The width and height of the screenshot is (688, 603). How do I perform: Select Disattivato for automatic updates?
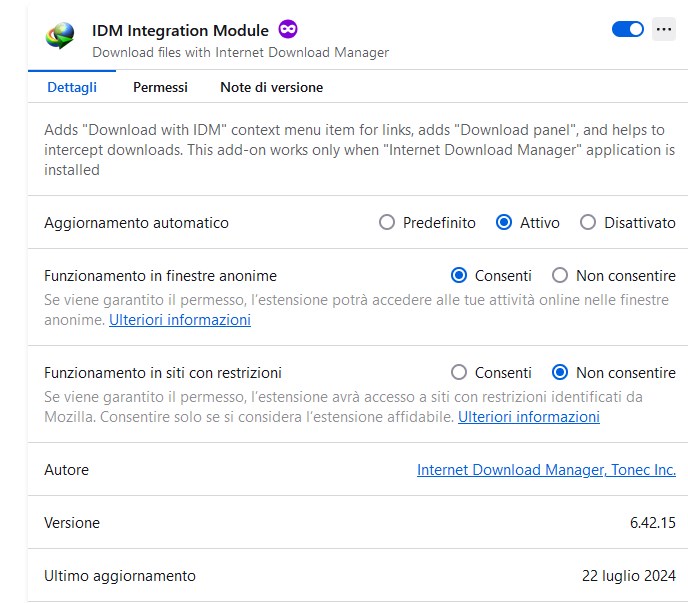tap(588, 223)
